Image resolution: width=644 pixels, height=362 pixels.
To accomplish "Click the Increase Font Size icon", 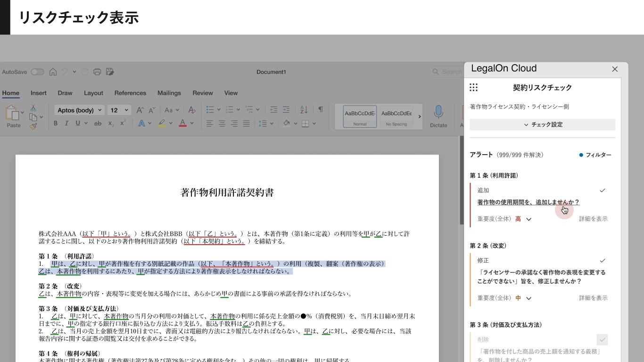I will (x=140, y=110).
